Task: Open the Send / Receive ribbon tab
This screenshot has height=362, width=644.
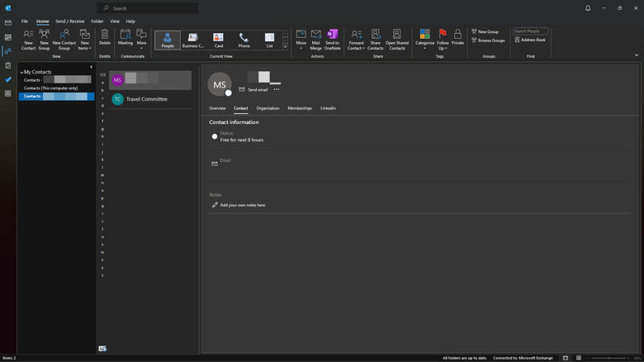Action: coord(69,21)
